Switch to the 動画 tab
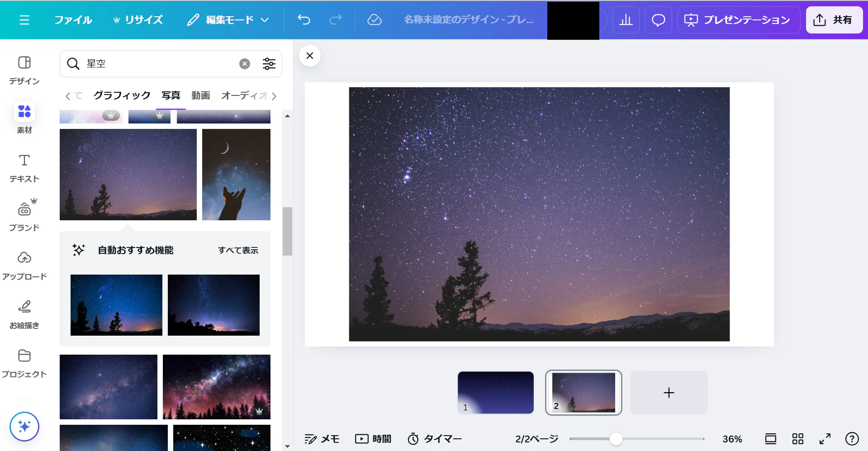This screenshot has width=868, height=451. pos(201,95)
